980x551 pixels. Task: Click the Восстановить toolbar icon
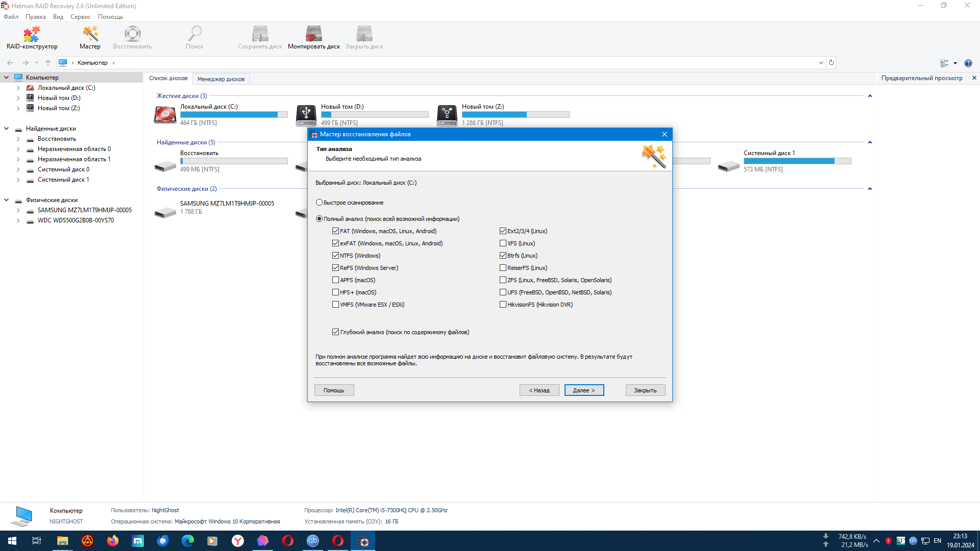[133, 37]
